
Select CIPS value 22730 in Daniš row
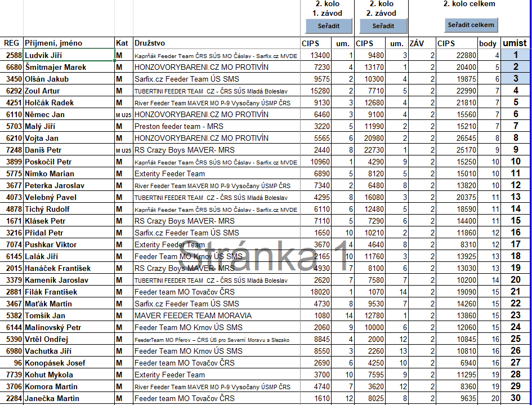point(370,150)
